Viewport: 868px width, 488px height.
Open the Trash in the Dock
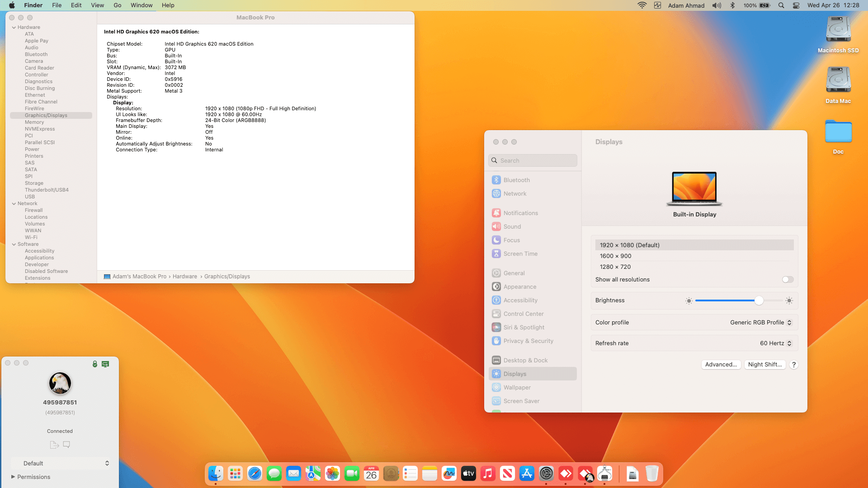point(651,474)
